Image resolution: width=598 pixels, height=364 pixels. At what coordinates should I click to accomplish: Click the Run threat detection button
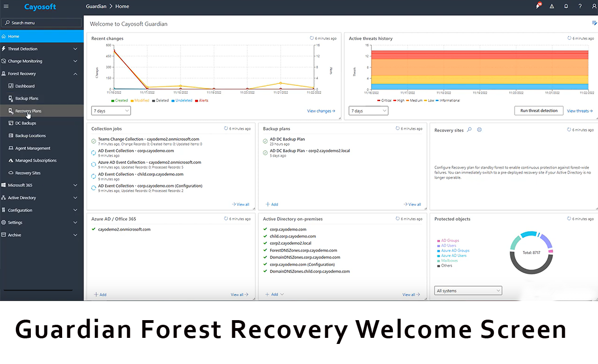[x=539, y=111]
